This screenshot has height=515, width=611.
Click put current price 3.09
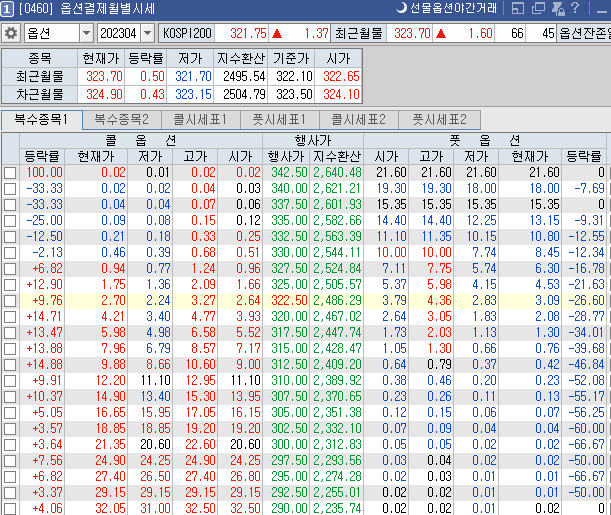[530, 300]
